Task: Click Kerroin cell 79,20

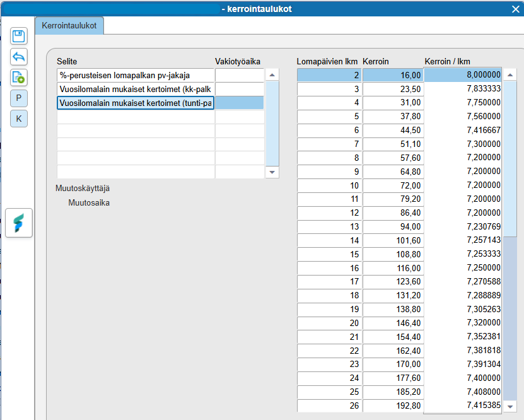Action: 393,199
